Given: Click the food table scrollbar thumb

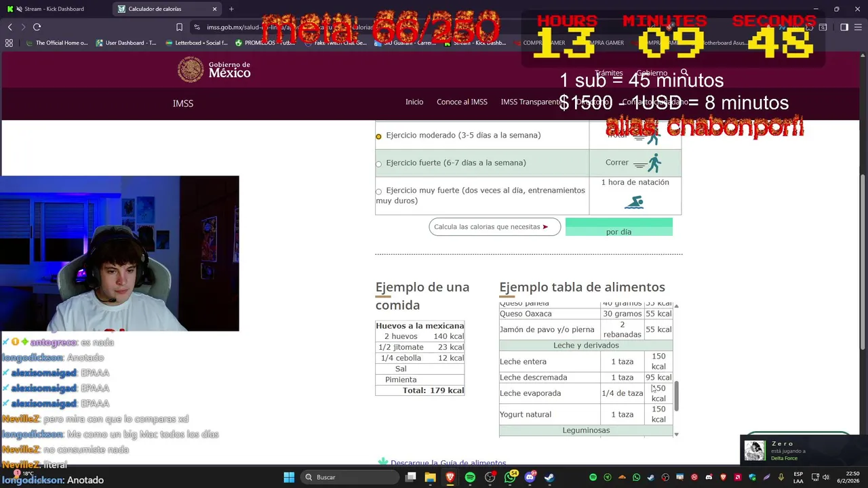Looking at the screenshot, I should (676, 396).
